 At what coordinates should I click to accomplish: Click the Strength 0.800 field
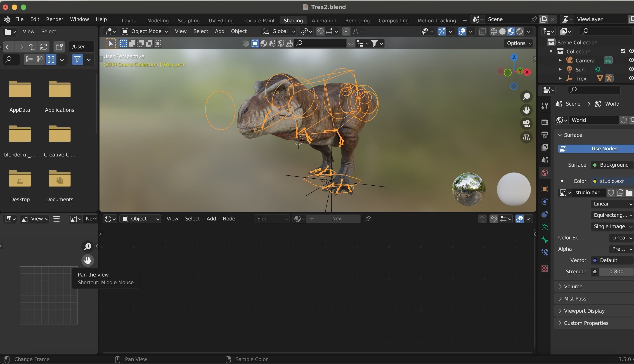(x=616, y=272)
